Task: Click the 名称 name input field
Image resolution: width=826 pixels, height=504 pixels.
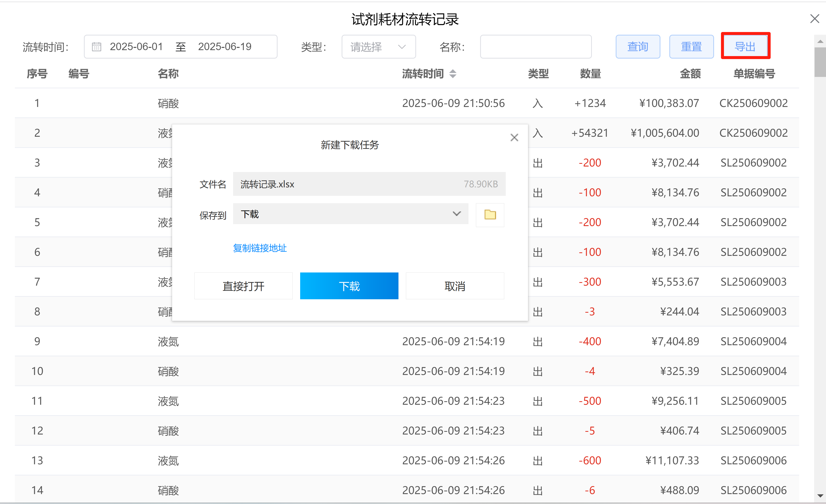Action: pyautogui.click(x=535, y=47)
